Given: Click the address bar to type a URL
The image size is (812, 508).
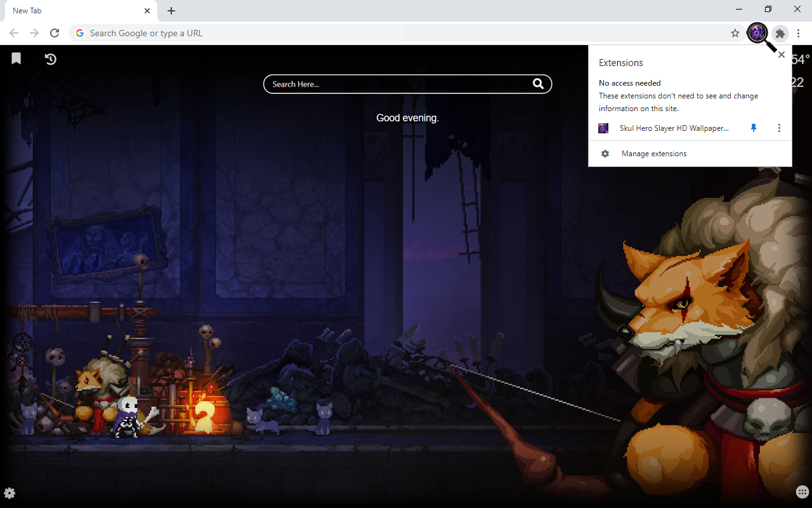Looking at the screenshot, I should 406,33.
